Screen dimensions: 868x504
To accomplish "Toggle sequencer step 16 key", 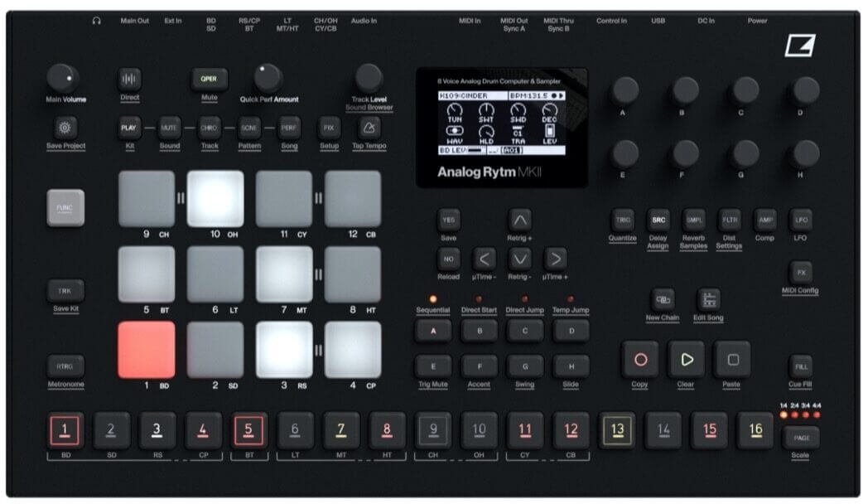I will click(x=755, y=429).
